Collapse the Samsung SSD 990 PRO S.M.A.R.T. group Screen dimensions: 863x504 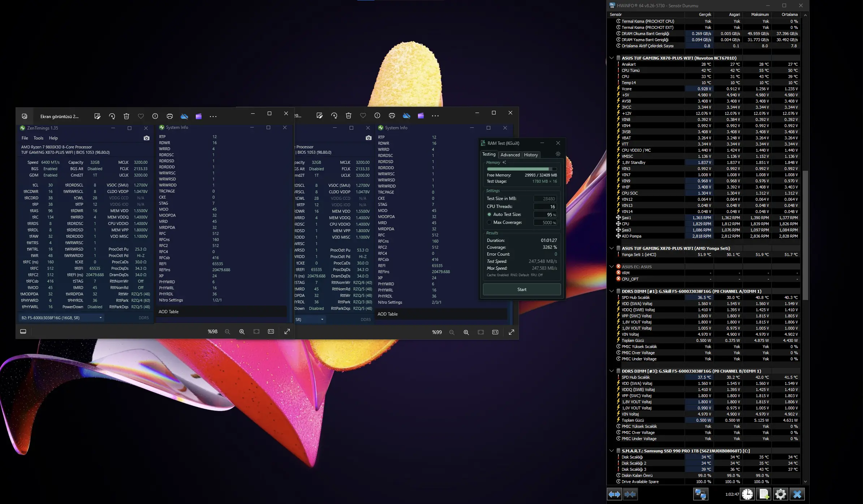(x=612, y=451)
